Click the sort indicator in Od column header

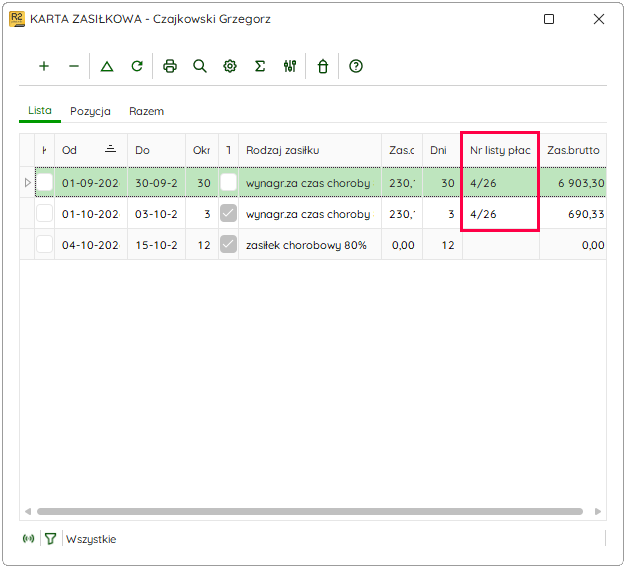(110, 149)
